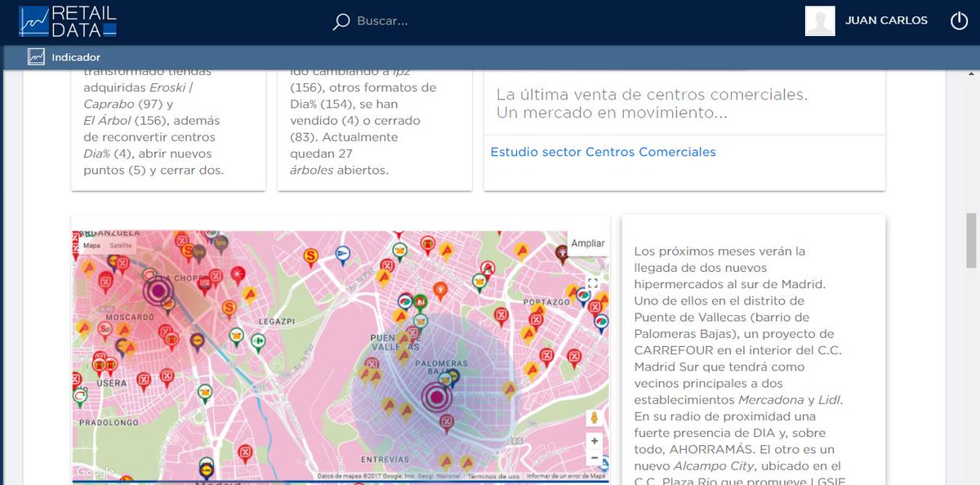Image resolution: width=980 pixels, height=485 pixels.
Task: Open Estudio sector Centros Comerciales link
Action: 603,152
